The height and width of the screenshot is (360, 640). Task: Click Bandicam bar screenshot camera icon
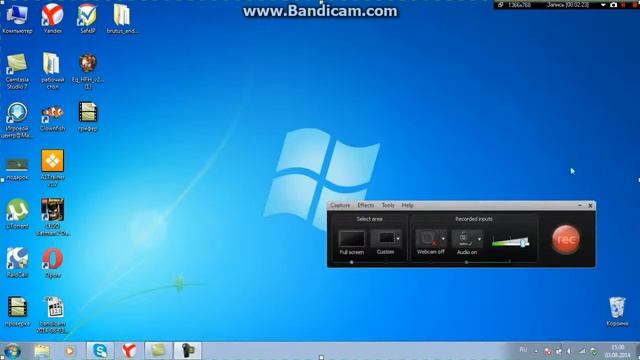pyautogui.click(x=613, y=5)
